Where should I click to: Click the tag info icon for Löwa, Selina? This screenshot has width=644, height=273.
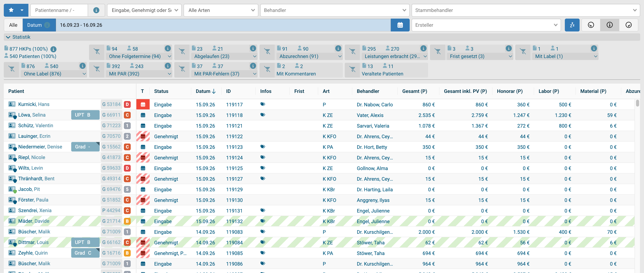click(x=263, y=115)
